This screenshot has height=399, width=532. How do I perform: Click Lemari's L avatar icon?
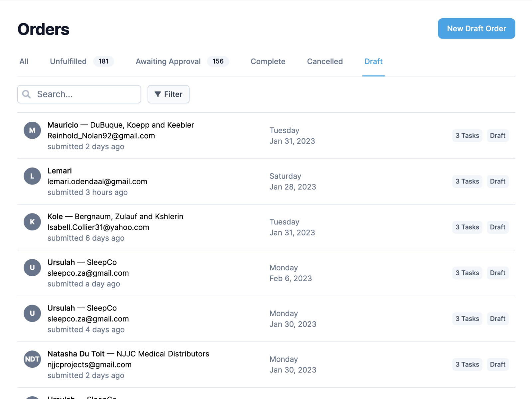(32, 176)
